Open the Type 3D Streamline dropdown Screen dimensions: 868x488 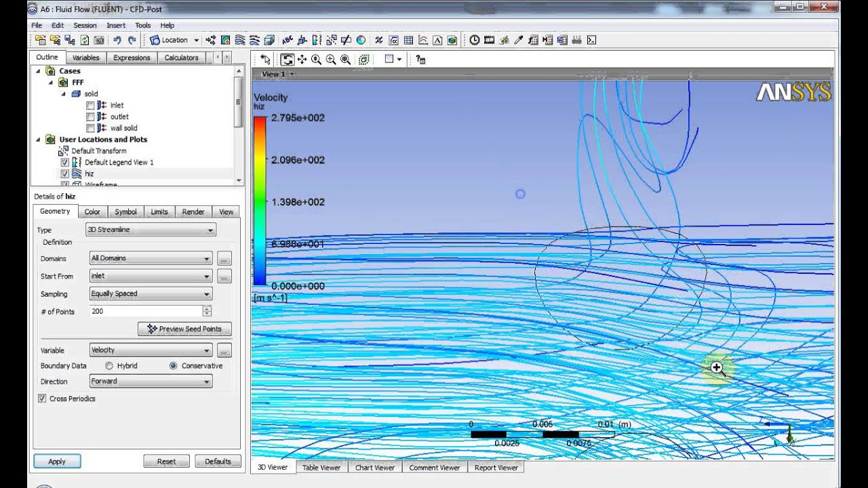coord(151,230)
